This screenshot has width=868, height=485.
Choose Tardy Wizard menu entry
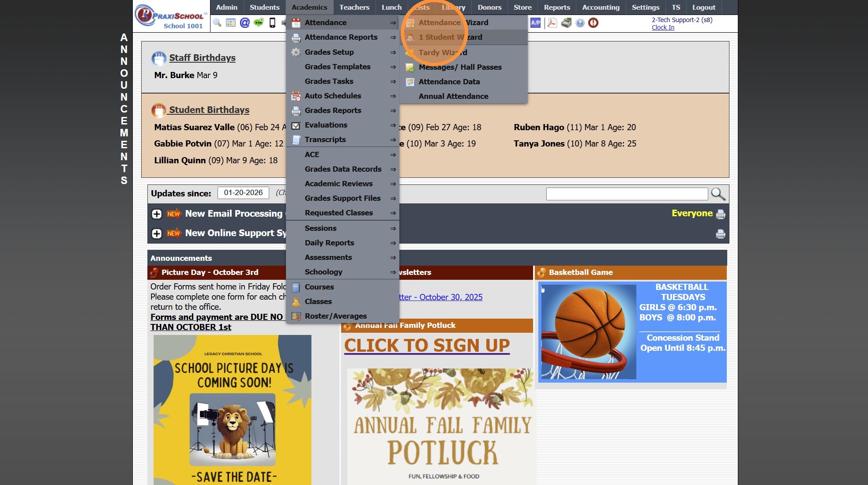click(x=442, y=53)
